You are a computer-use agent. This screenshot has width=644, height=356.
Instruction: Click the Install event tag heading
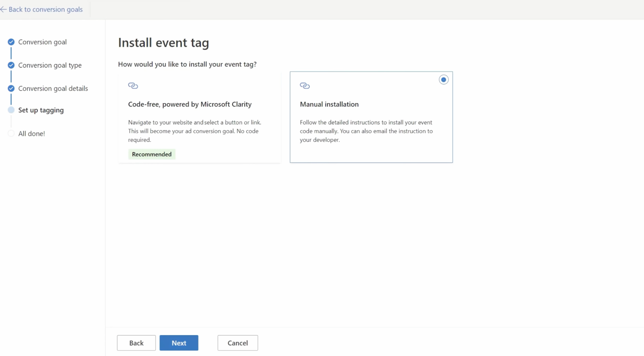coord(164,43)
